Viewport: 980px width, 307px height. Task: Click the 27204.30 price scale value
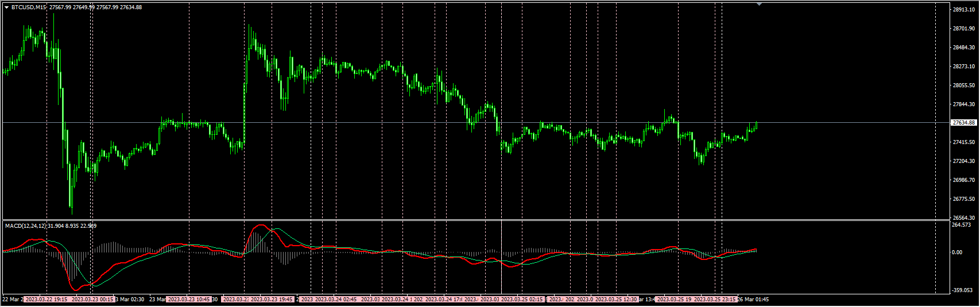(x=964, y=161)
